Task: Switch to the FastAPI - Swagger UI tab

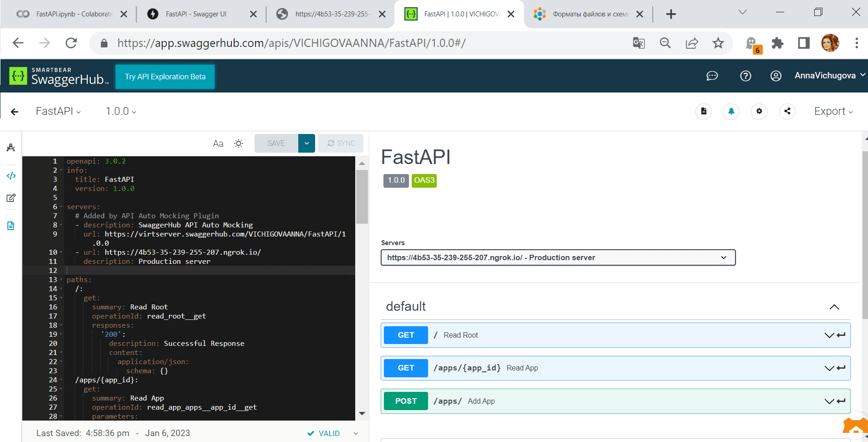Action: [x=200, y=14]
